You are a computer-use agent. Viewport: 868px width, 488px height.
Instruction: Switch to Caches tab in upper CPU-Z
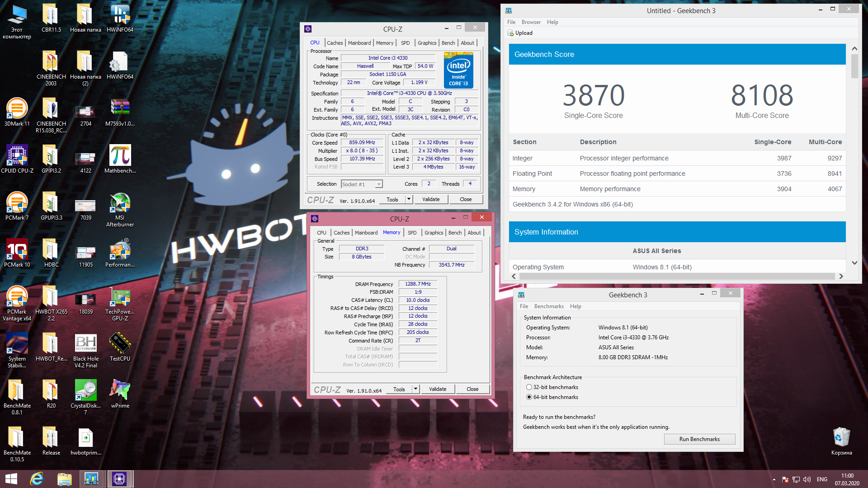[x=335, y=43]
